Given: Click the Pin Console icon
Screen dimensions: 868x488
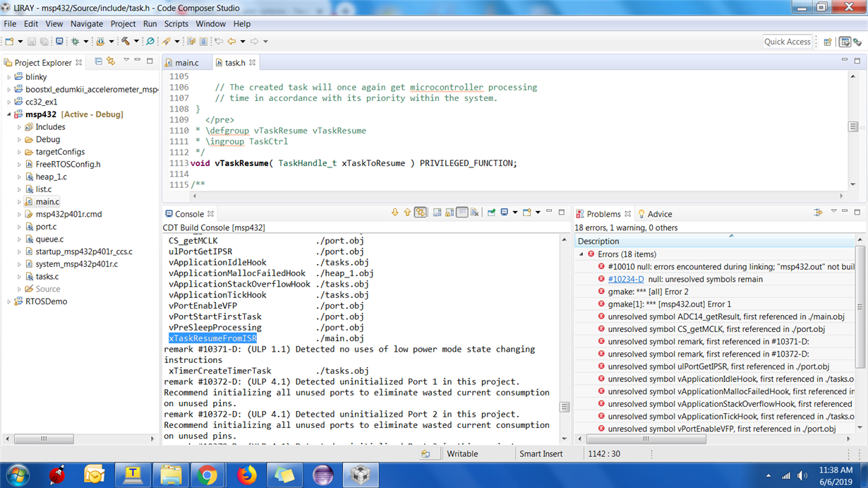Looking at the screenshot, I should [x=491, y=213].
